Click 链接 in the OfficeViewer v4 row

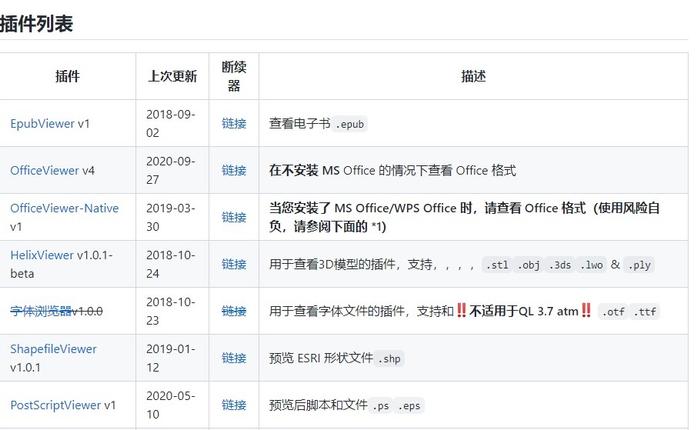(x=234, y=171)
